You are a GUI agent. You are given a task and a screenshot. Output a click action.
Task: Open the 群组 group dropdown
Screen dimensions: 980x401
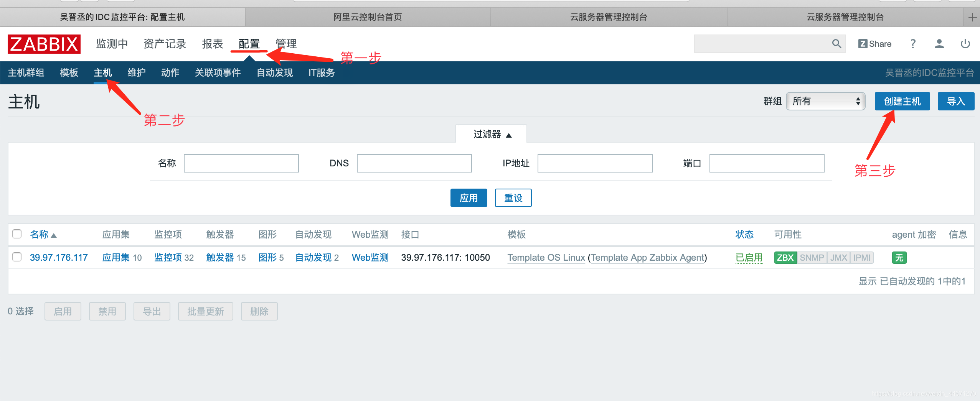pos(825,101)
